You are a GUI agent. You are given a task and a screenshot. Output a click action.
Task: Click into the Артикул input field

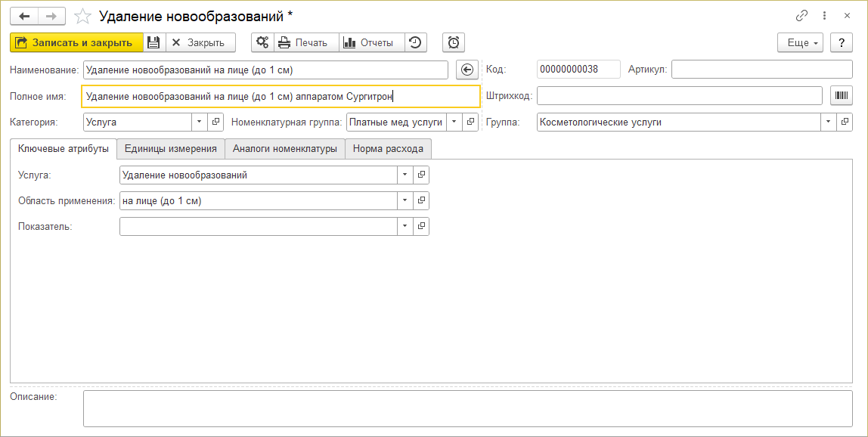tap(761, 70)
